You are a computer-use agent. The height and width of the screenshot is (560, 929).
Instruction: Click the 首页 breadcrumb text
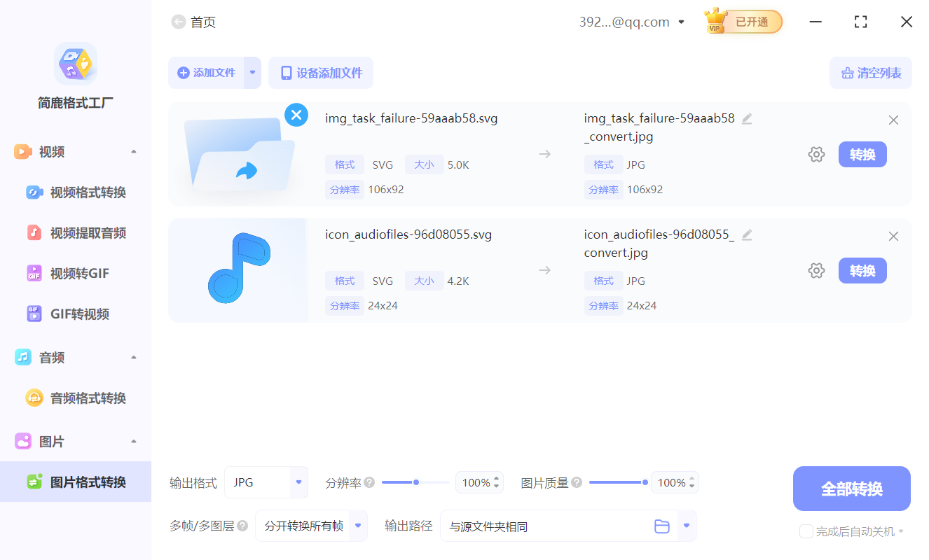(203, 22)
